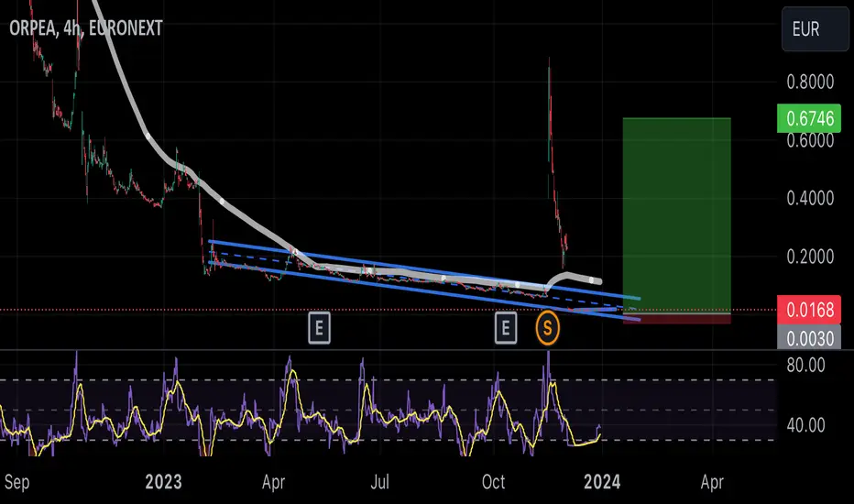Image resolution: width=854 pixels, height=504 pixels.
Task: Click the 0.6000 price axis value
Action: click(x=810, y=140)
